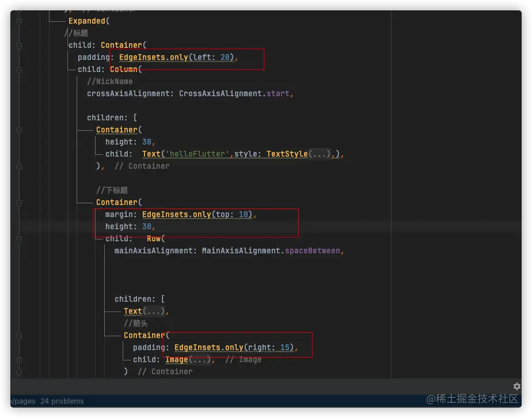Image resolution: width=532 pixels, height=418 pixels.
Task: Click the '//箭头' comment
Action: [x=136, y=324]
